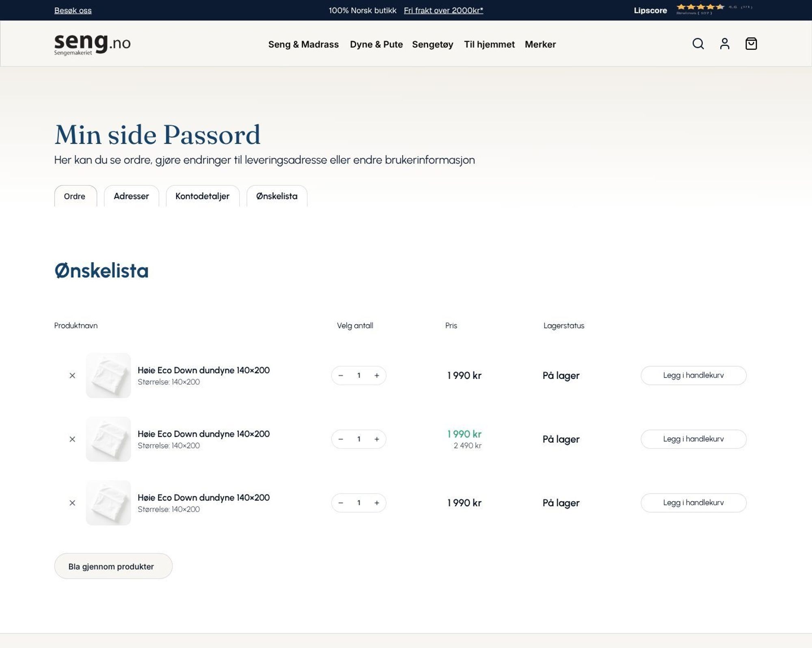
Task: Click first Høie Eco Down dundyne product name
Action: click(203, 370)
